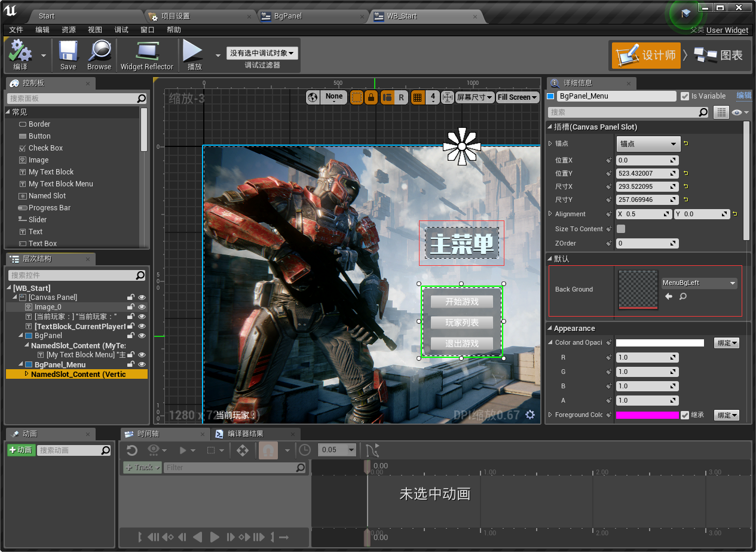Toggle lock icon on the BgPanel row
Image resolution: width=756 pixels, height=552 pixels.
click(x=130, y=336)
